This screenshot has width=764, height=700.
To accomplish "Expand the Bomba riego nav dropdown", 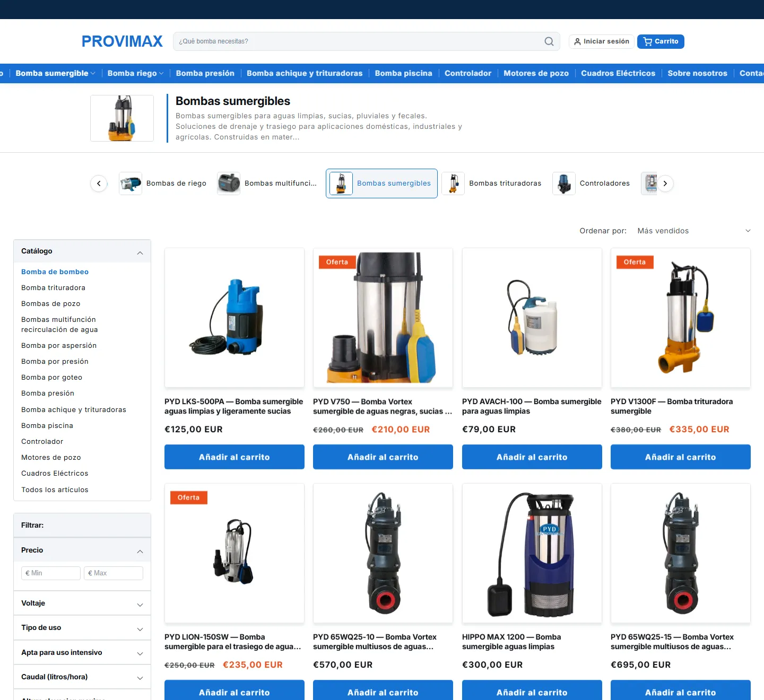I will (x=135, y=73).
